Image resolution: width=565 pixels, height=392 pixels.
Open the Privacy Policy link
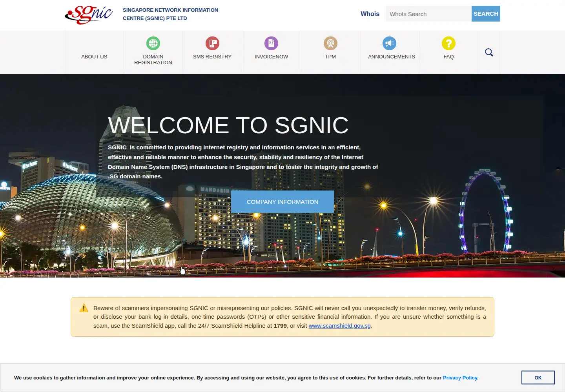click(x=460, y=378)
